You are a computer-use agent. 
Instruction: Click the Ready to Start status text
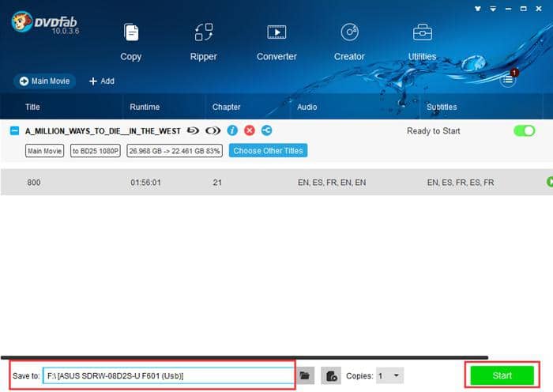pos(434,131)
